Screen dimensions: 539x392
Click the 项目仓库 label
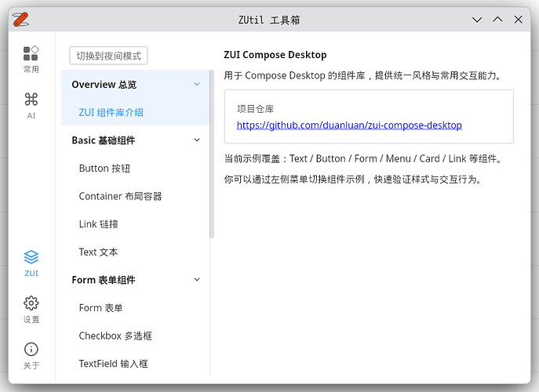coord(256,109)
